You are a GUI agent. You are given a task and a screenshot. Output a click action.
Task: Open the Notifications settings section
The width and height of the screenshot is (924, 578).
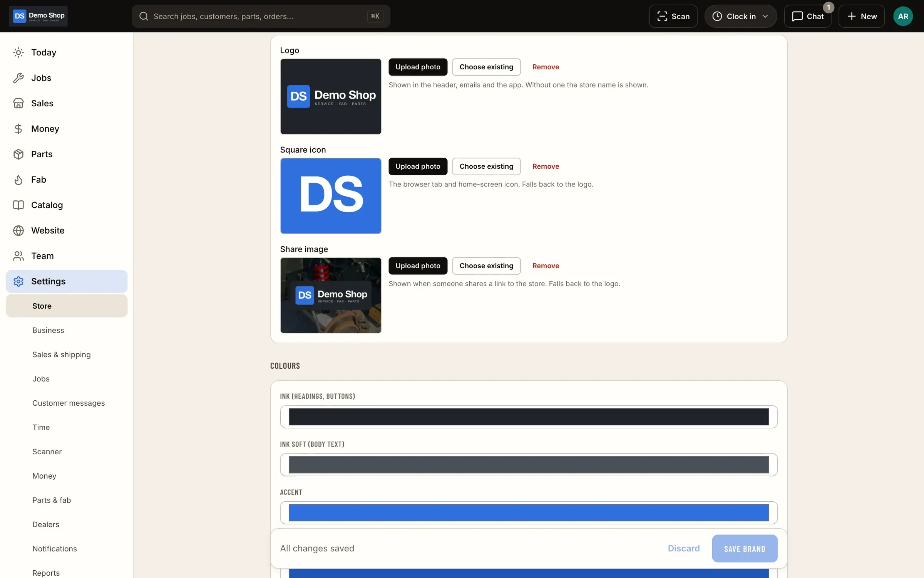pos(55,549)
